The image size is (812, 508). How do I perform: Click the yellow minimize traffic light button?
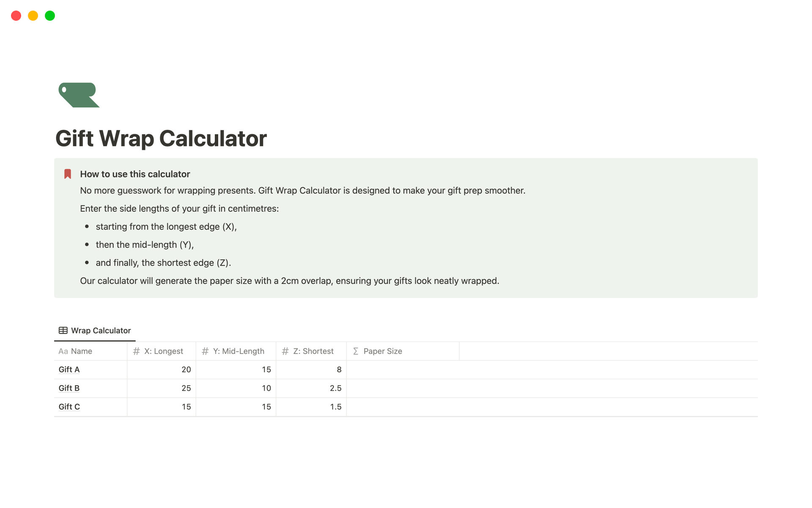click(33, 16)
